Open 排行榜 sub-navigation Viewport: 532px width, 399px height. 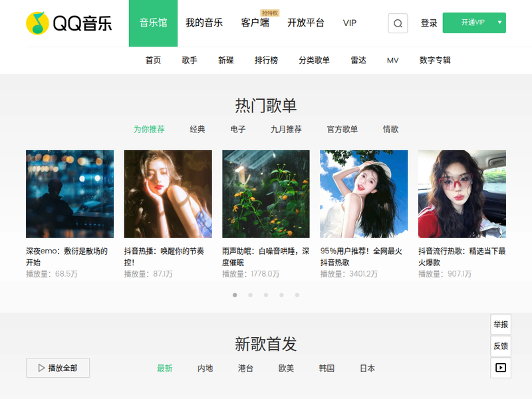[x=266, y=60]
